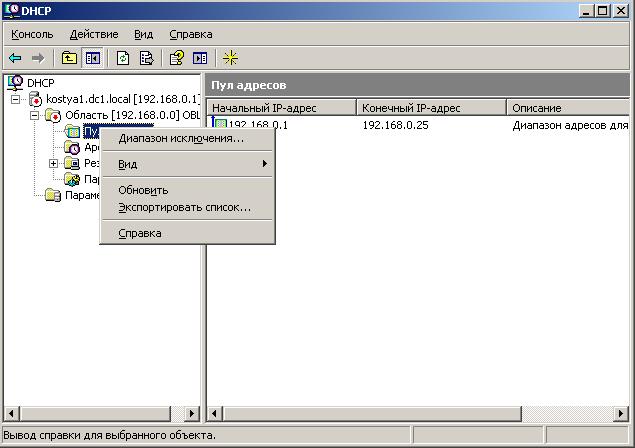Maximize the DHCP window
The height and width of the screenshot is (448, 635).
(602, 11)
